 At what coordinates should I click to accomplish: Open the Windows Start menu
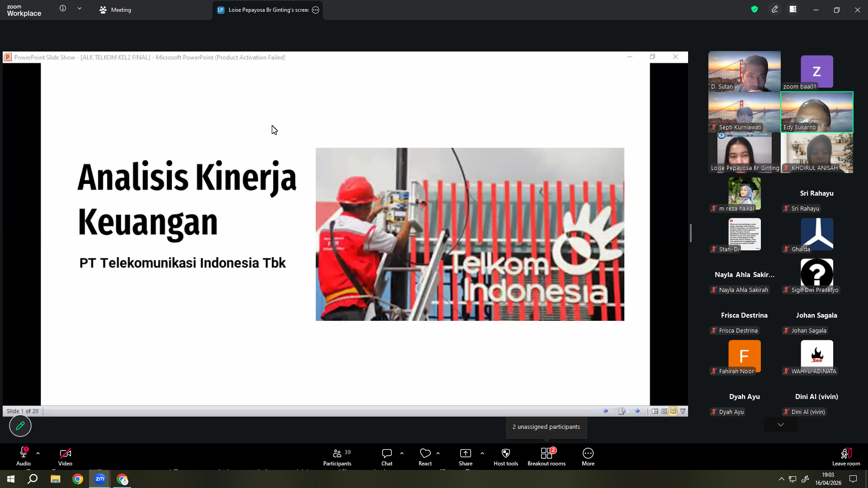point(11,479)
